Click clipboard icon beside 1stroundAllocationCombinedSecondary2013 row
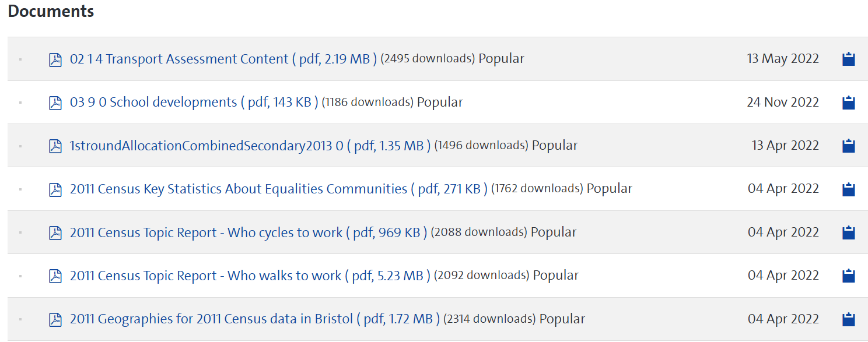Screen dimensions: 868x342 coord(849,146)
